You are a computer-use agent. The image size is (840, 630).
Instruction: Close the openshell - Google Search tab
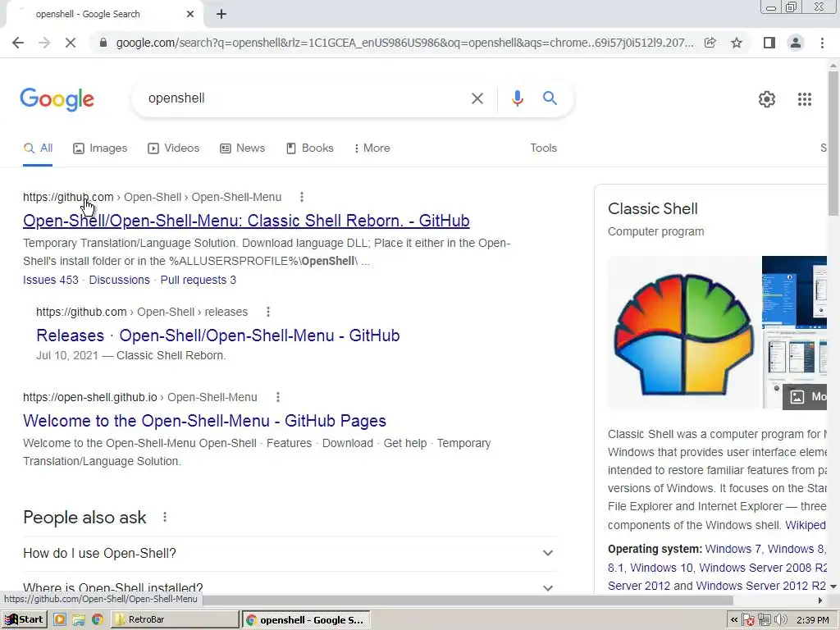tap(190, 14)
